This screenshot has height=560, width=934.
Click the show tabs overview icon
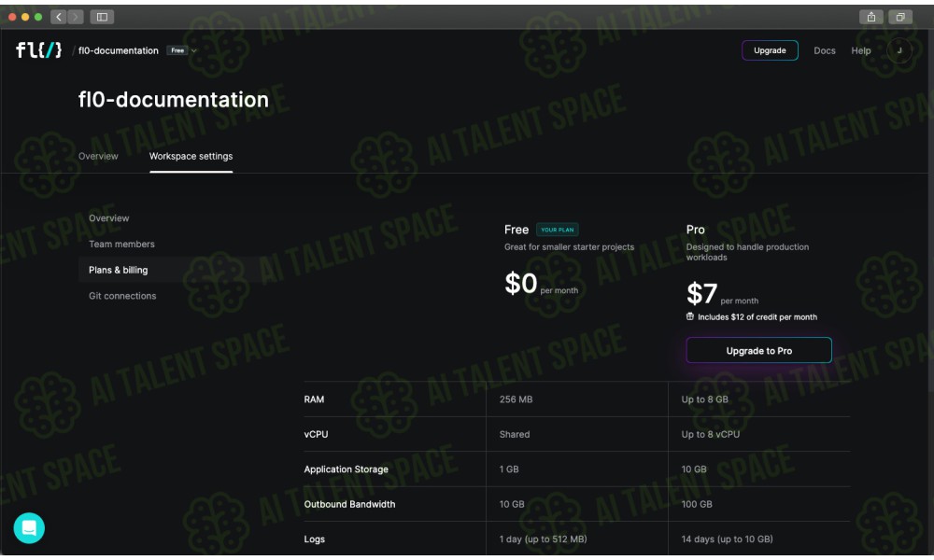click(900, 17)
